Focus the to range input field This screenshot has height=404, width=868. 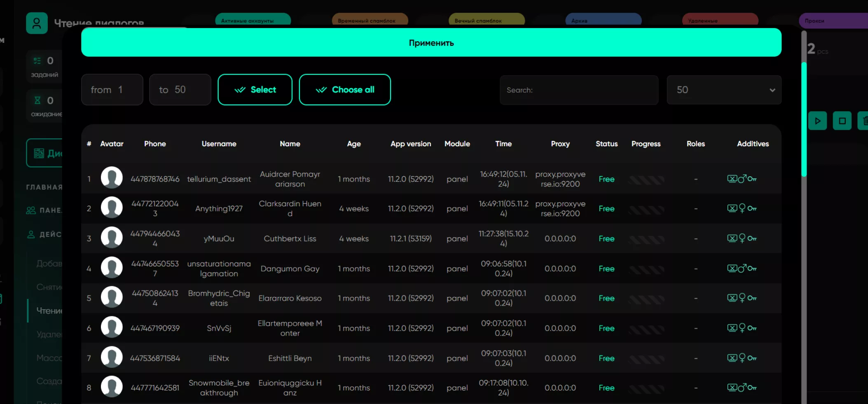click(180, 90)
